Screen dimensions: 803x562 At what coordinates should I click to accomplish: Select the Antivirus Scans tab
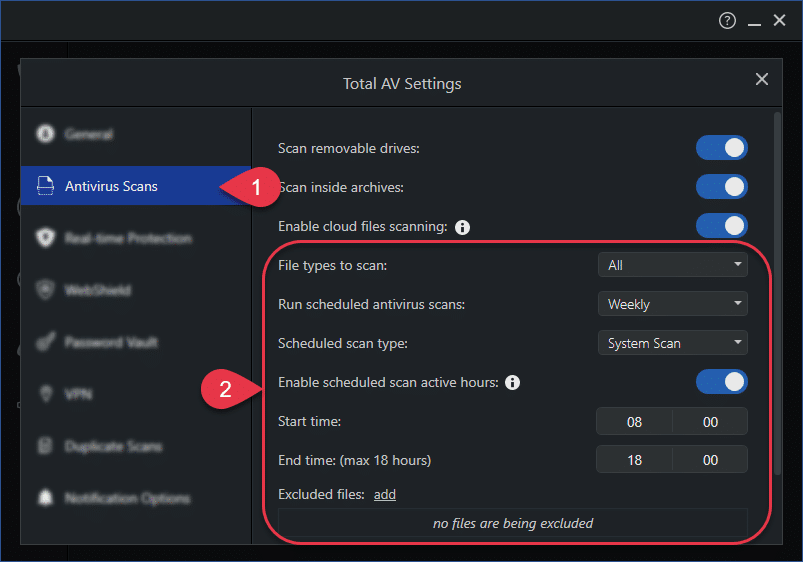[x=136, y=186]
